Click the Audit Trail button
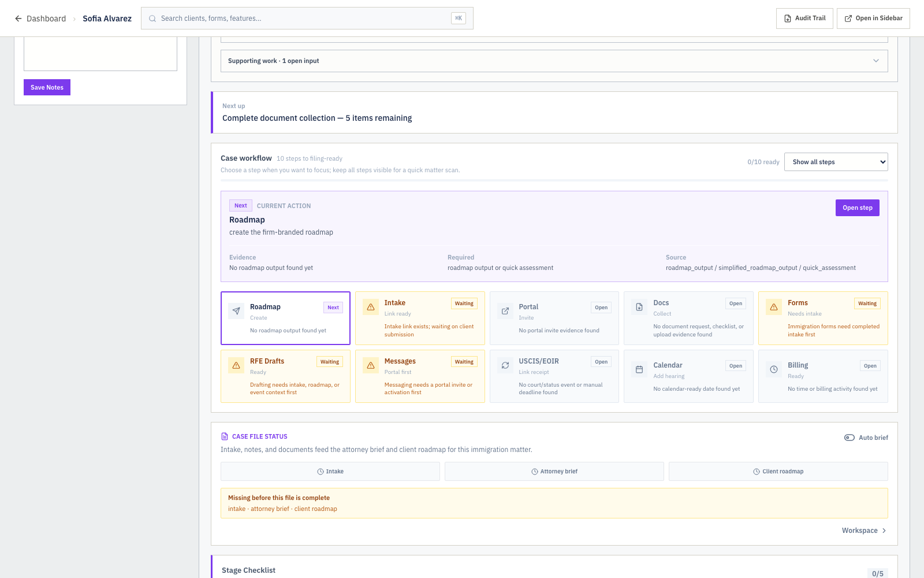This screenshot has height=578, width=924. (x=804, y=18)
